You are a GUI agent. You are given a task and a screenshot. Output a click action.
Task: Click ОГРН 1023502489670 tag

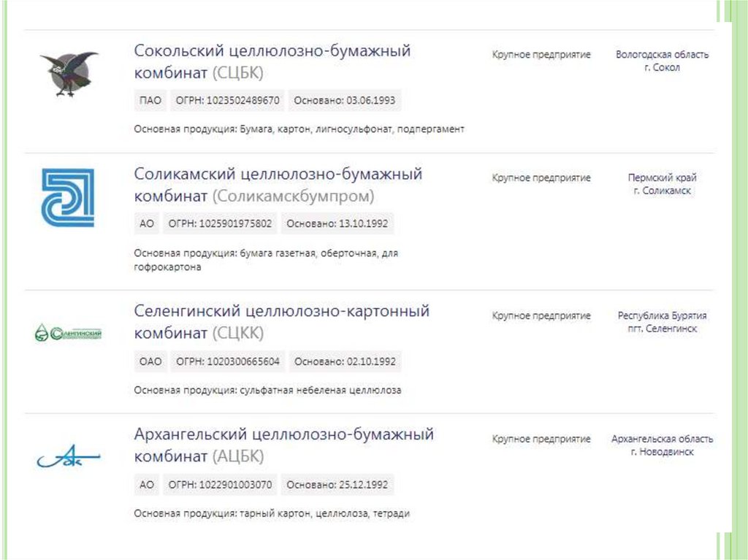point(227,100)
